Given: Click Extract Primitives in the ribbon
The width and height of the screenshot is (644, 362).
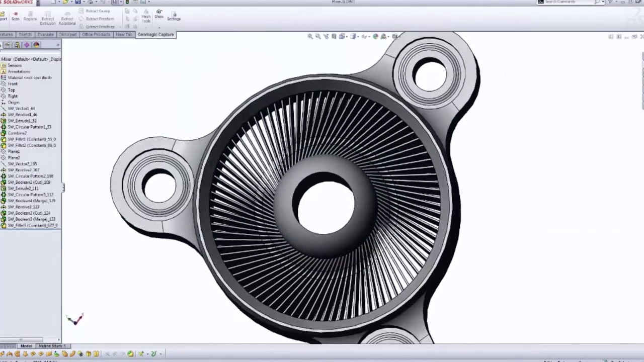Looking at the screenshot, I should [x=97, y=27].
